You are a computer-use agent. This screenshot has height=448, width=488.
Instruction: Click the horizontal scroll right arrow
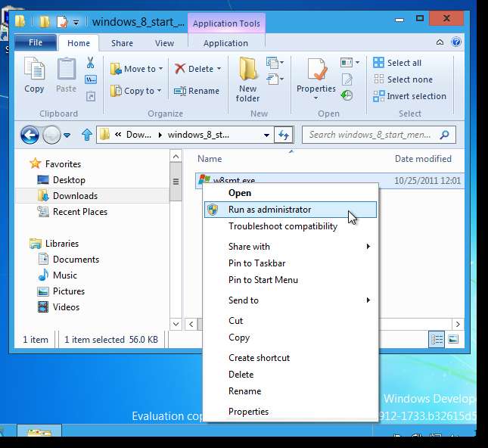tap(458, 324)
